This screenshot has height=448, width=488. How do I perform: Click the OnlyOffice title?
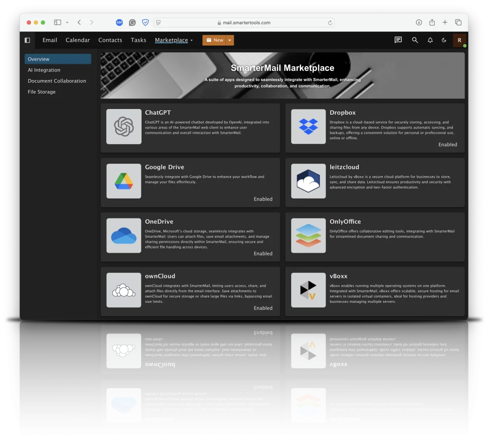click(x=345, y=221)
